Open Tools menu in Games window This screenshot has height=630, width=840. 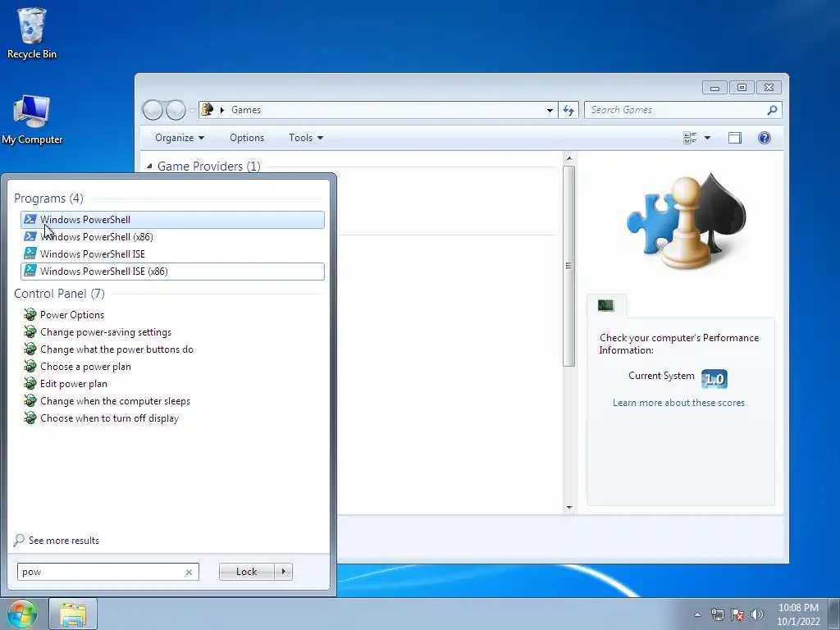(306, 138)
